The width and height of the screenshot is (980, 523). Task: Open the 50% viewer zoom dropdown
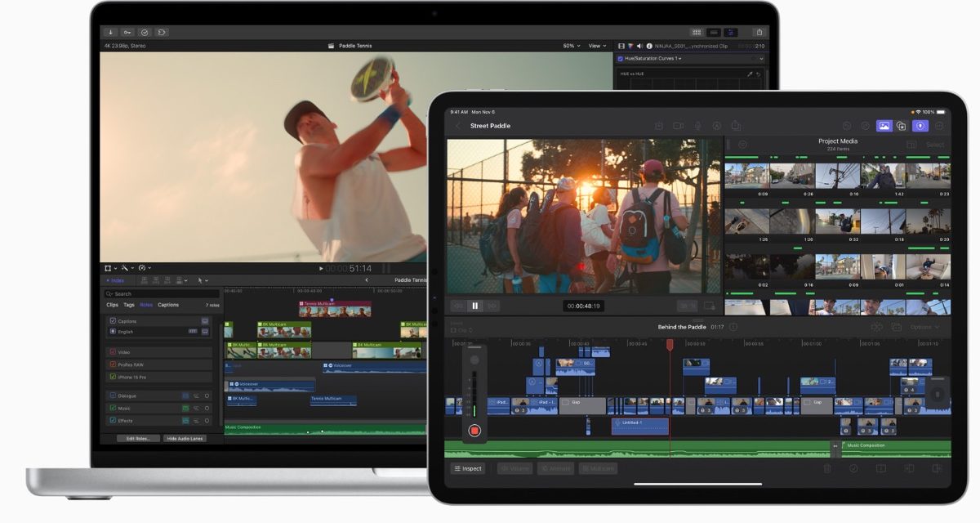point(572,46)
